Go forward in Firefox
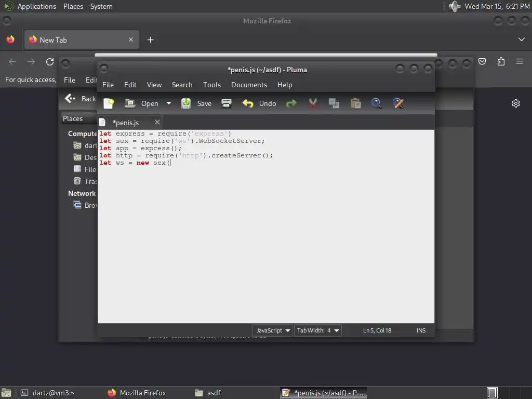Screen dimensions: 532x399 31,62
